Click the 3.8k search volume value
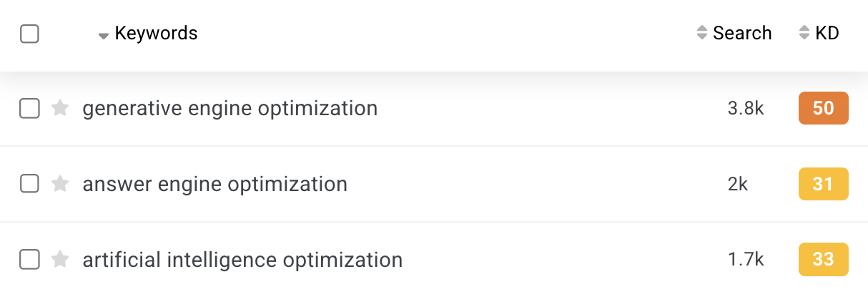Viewport: 868px width, 292px height. (x=746, y=109)
